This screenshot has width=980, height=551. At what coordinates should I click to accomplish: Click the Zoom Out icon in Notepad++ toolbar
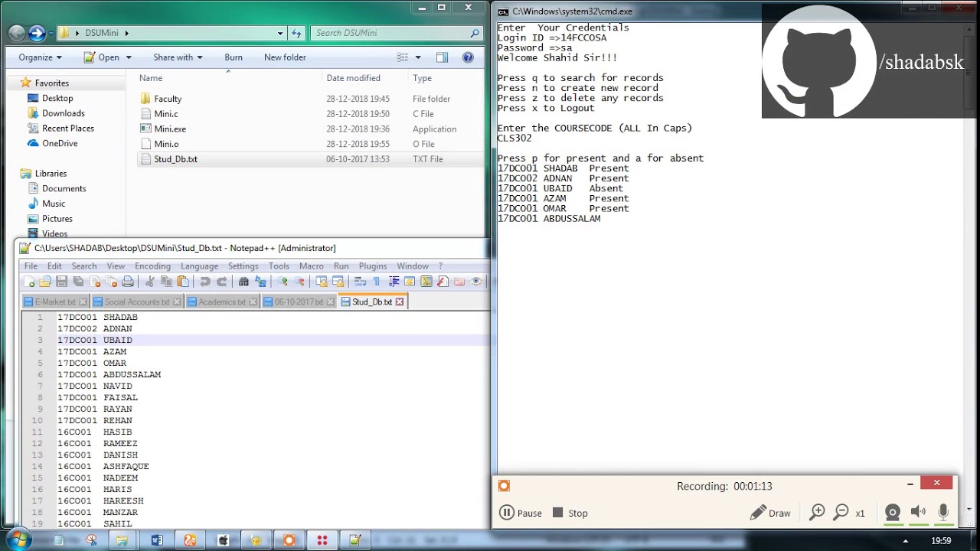[299, 282]
